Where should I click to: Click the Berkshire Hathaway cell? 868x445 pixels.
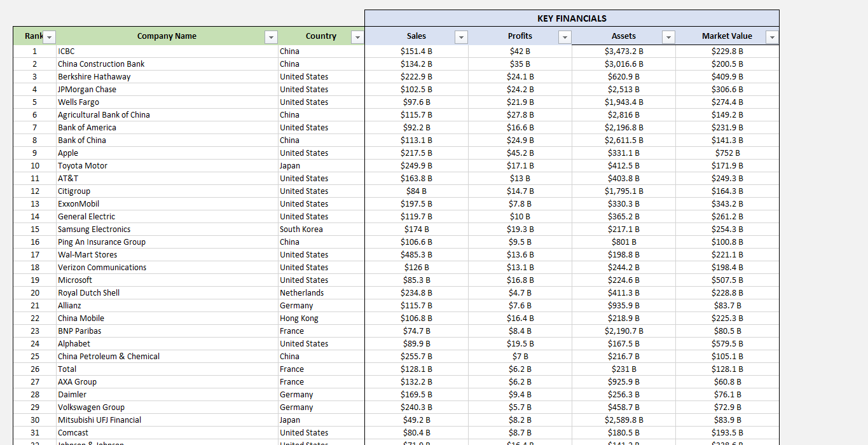tap(167, 77)
